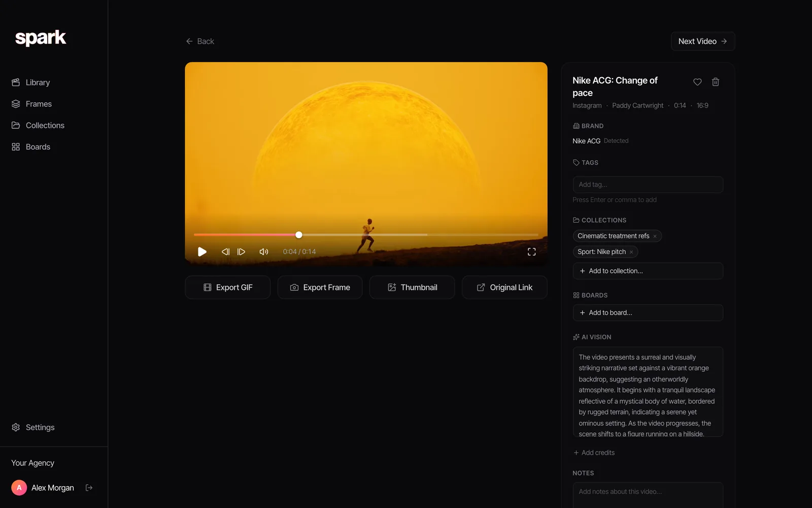Remove Sport: Nike pitch collection
The image size is (812, 508).
coord(631,252)
